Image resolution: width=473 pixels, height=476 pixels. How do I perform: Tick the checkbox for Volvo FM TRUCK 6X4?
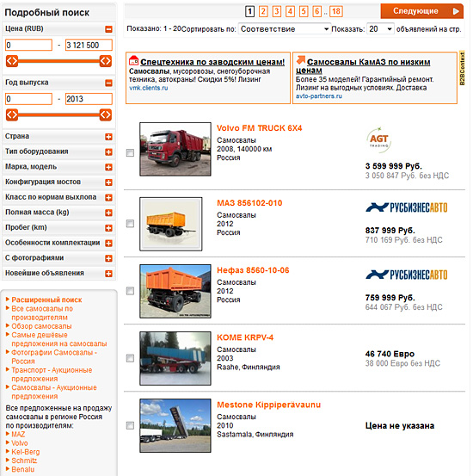click(130, 152)
